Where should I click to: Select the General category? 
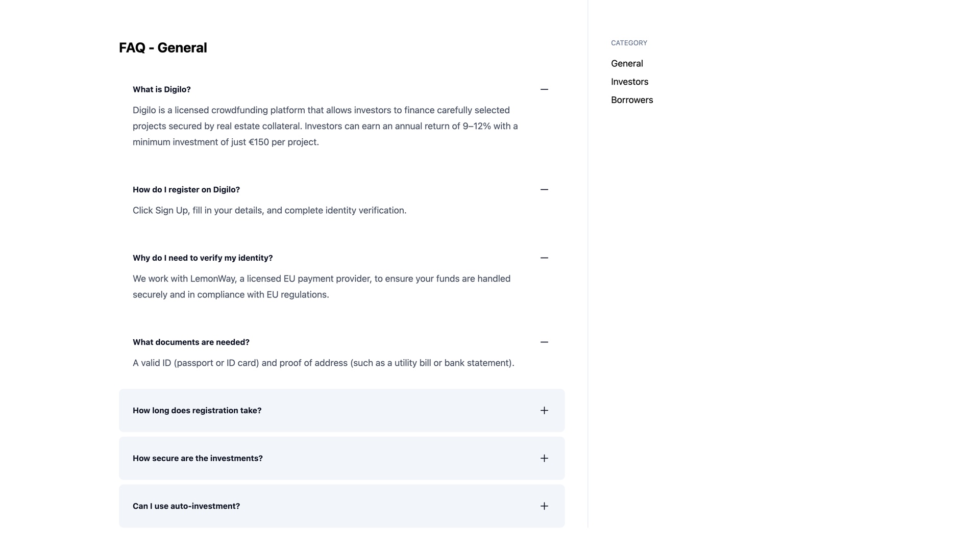(x=627, y=63)
